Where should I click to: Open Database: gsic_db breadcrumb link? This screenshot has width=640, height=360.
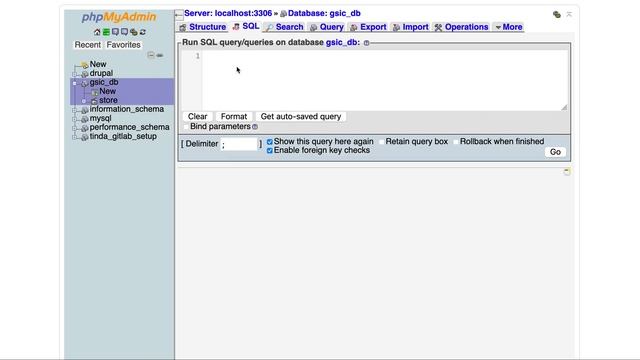point(324,13)
